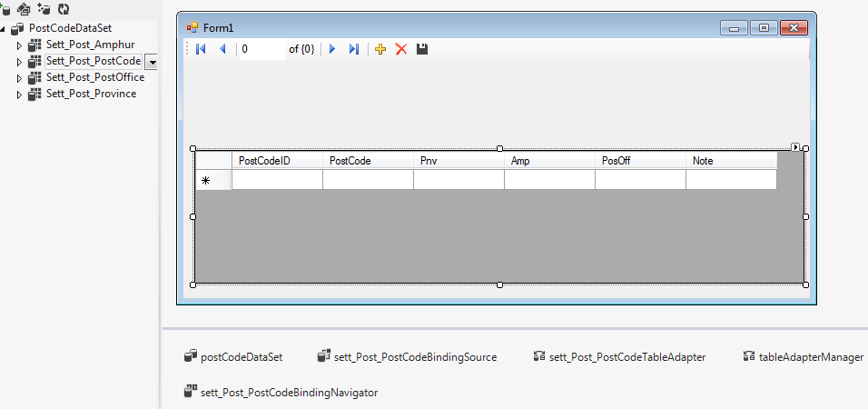Click the yellow Add New plus icon
The height and width of the screenshot is (409, 868).
[x=380, y=49]
